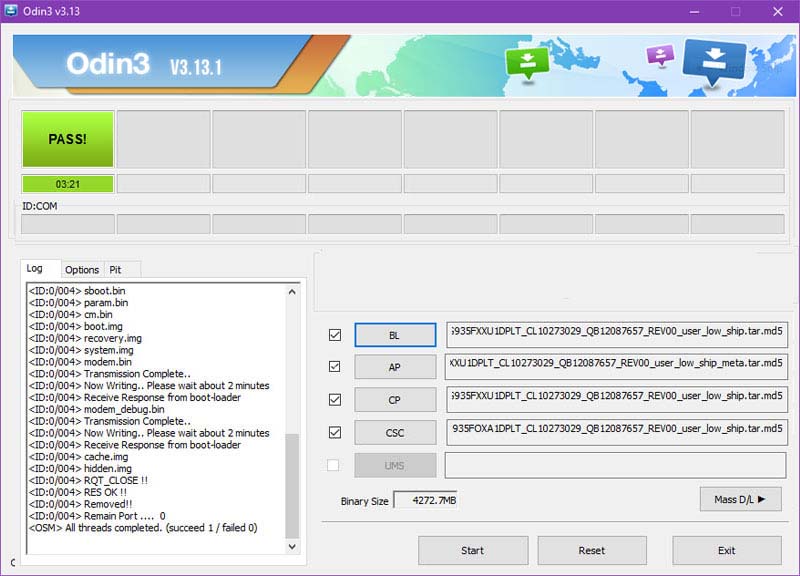This screenshot has height=576, width=800.
Task: Open the Pit tab
Action: click(x=116, y=270)
